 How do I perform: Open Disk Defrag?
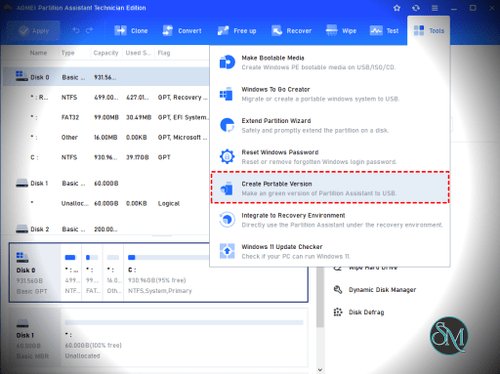[x=366, y=312]
